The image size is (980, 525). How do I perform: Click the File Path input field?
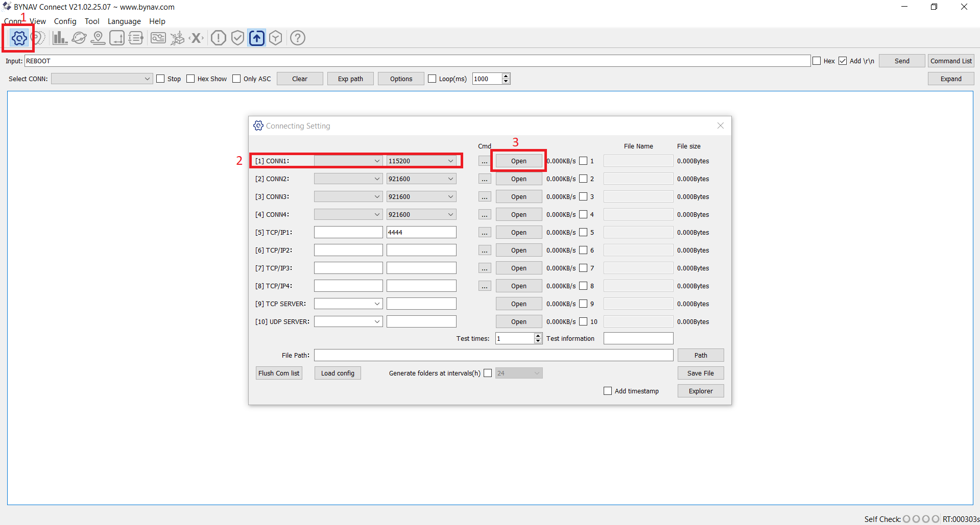[x=493, y=355]
